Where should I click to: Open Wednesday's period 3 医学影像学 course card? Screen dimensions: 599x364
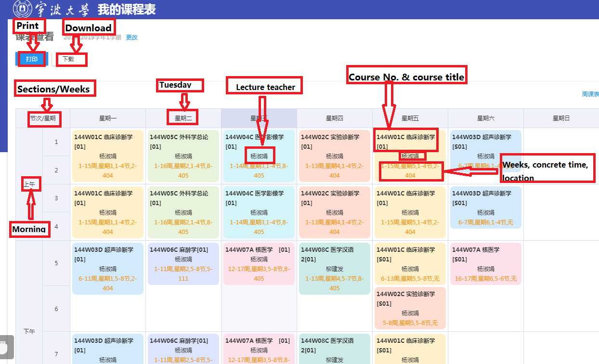tap(259, 212)
